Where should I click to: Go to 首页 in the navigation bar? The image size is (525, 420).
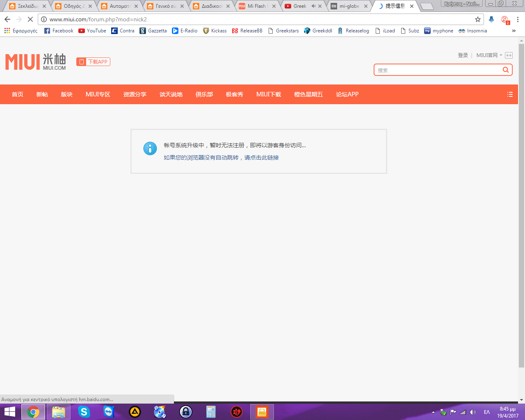tap(18, 94)
